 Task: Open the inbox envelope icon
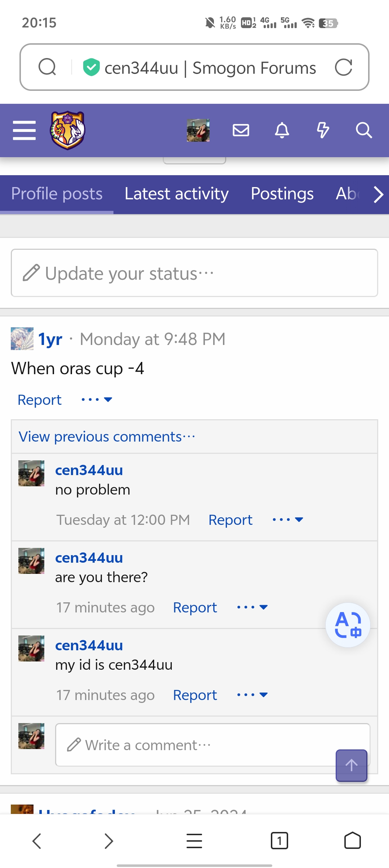tap(241, 130)
